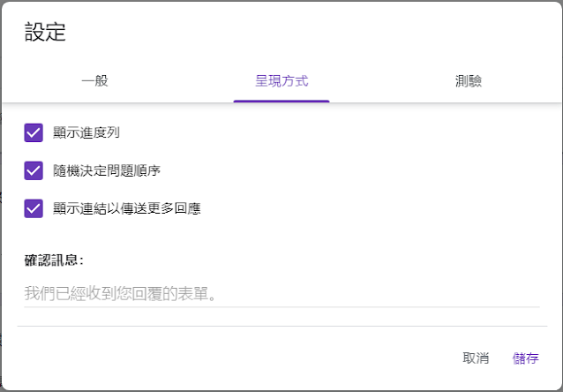Image resolution: width=563 pixels, height=392 pixels.
Task: Click the 隨機決定問題順序 label text
Action: [107, 170]
